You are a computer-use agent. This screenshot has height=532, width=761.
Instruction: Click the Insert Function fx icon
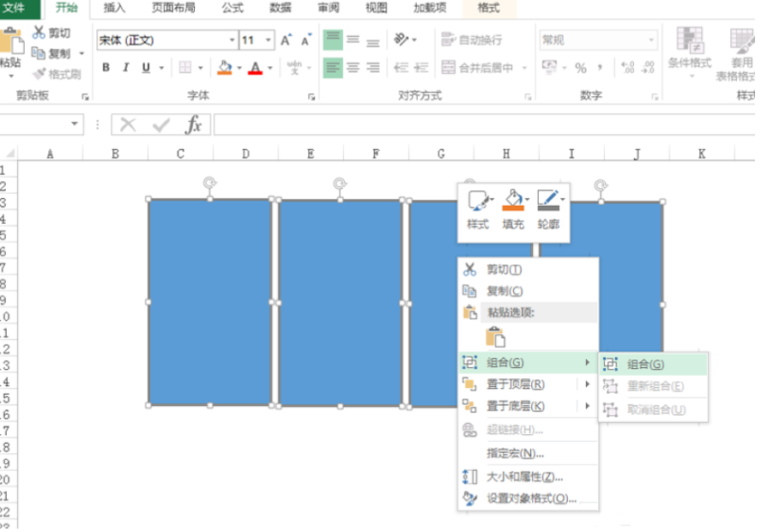click(195, 124)
